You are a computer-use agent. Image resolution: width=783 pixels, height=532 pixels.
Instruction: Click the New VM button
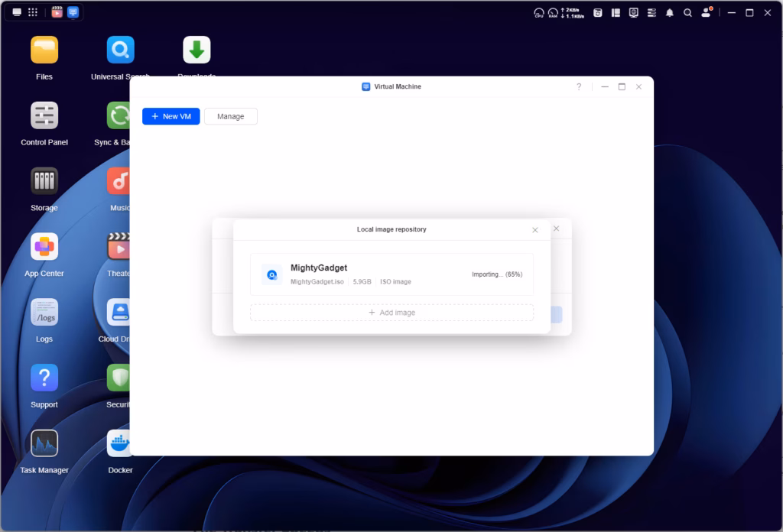(x=171, y=116)
